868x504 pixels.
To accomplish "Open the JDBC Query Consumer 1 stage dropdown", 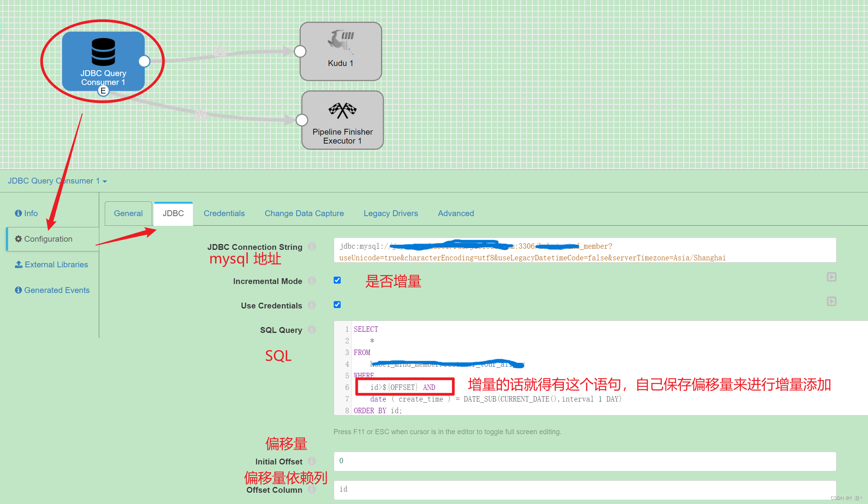I will 57,181.
